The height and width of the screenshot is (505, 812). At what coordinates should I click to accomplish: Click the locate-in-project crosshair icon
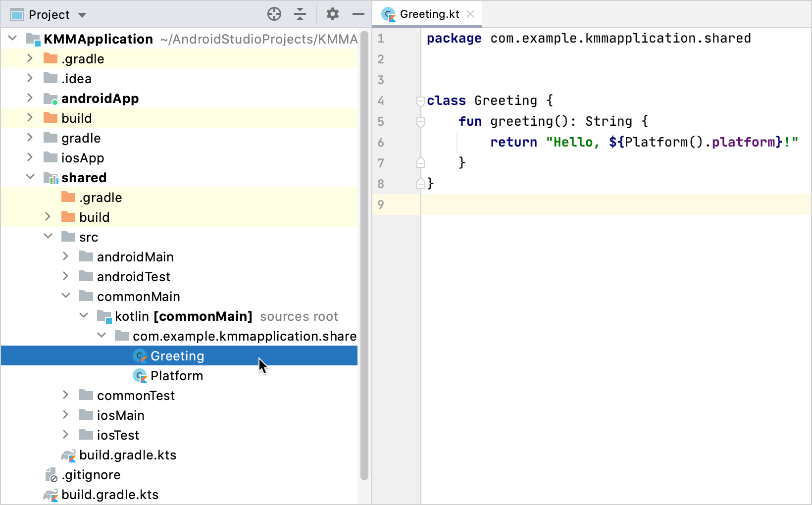(x=274, y=14)
